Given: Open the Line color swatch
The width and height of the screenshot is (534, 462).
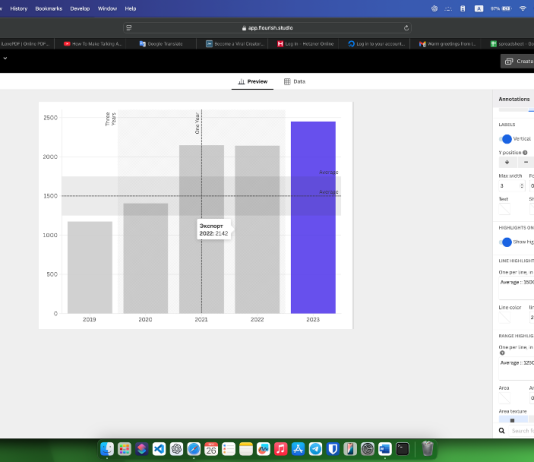Looking at the screenshot, I should pos(504,318).
